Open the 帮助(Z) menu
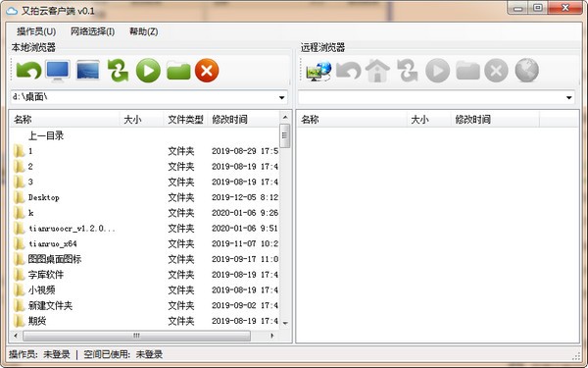 pos(144,31)
